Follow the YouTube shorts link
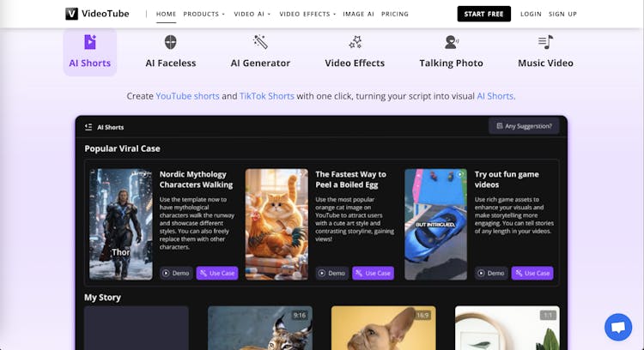Image resolution: width=644 pixels, height=350 pixels. tap(187, 96)
